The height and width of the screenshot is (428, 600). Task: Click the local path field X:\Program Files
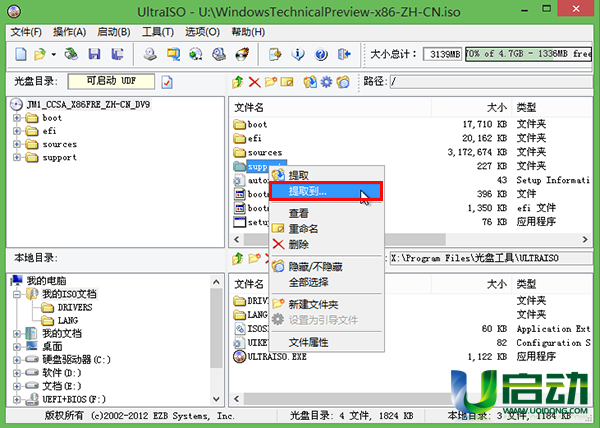[491, 258]
